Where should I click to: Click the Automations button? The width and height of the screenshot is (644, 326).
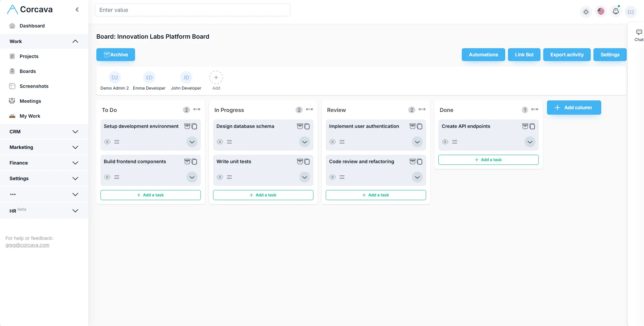click(x=483, y=55)
